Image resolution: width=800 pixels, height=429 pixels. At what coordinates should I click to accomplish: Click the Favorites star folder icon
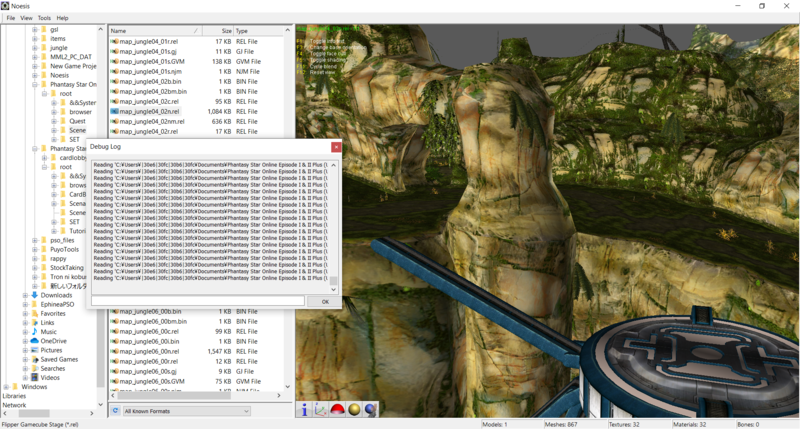pyautogui.click(x=34, y=313)
